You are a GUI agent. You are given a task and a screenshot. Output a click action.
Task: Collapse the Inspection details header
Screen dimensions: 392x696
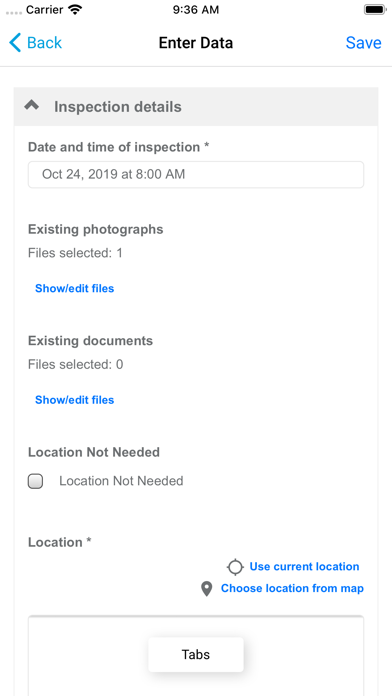tap(196, 107)
